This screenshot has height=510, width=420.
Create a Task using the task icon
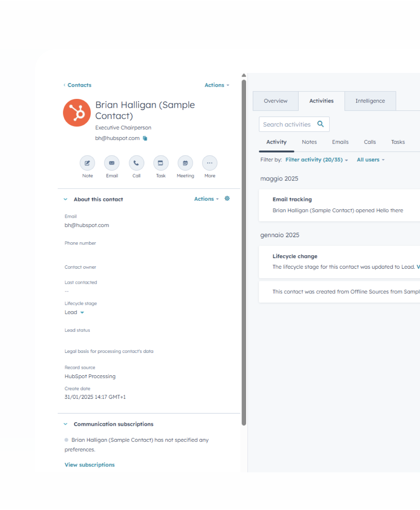(x=161, y=163)
